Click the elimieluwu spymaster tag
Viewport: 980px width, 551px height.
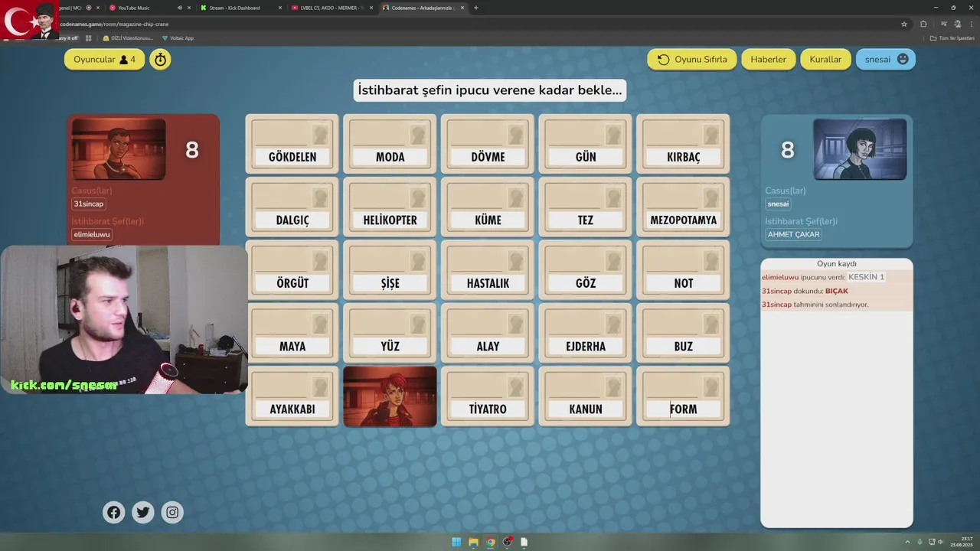[x=92, y=235]
